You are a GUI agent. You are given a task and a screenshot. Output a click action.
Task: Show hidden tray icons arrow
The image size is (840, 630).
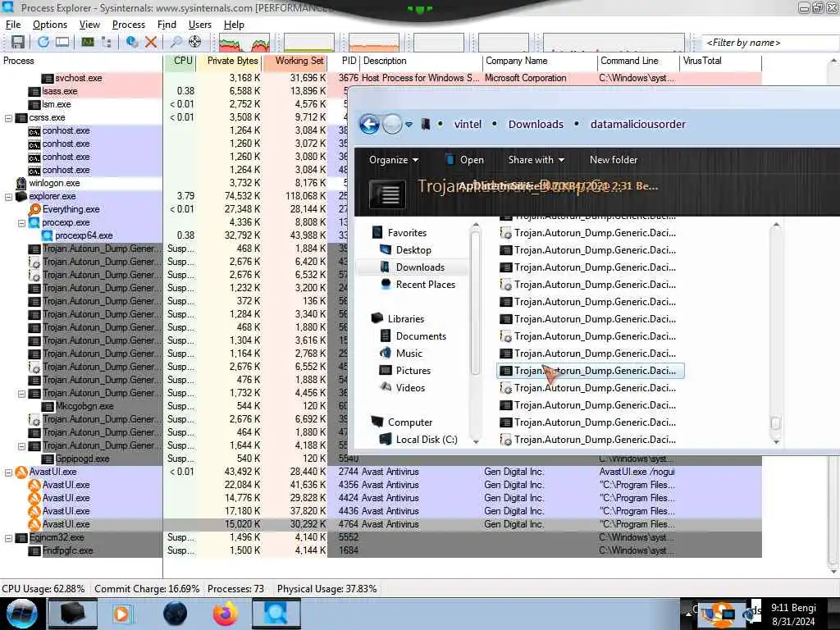pyautogui.click(x=688, y=615)
